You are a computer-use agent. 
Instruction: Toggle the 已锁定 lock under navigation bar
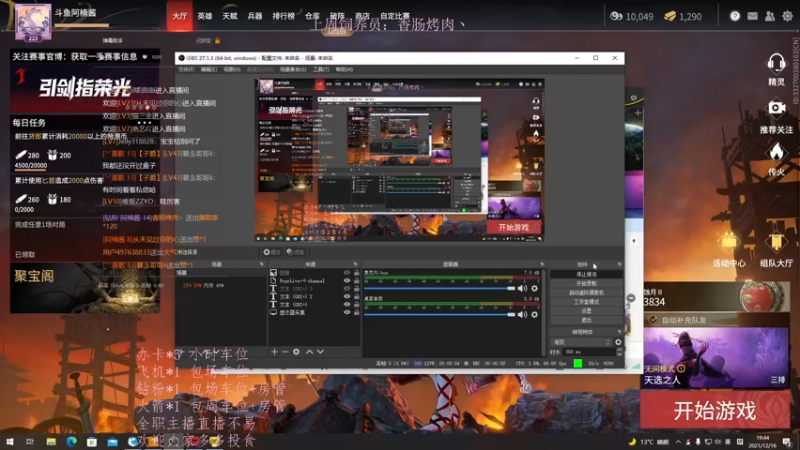coord(218,40)
